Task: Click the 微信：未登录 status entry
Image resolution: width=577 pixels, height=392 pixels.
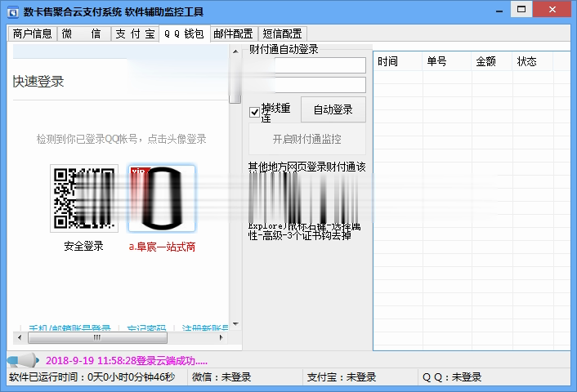Action: (221, 377)
